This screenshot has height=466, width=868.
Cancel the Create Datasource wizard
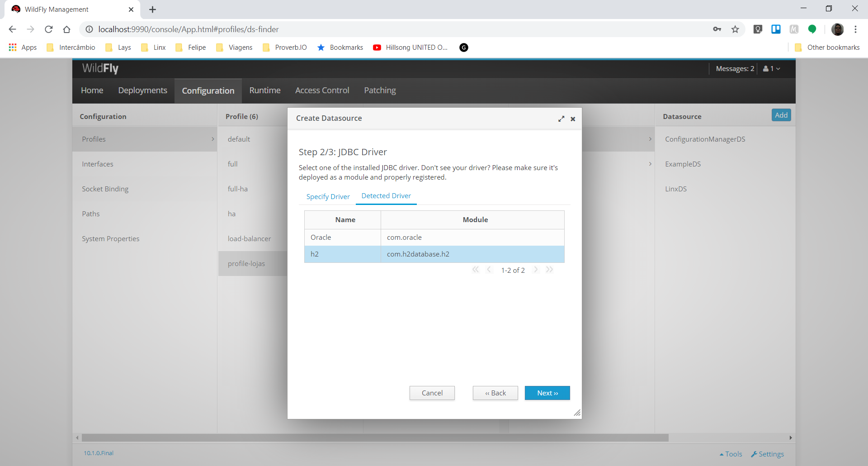coord(432,393)
